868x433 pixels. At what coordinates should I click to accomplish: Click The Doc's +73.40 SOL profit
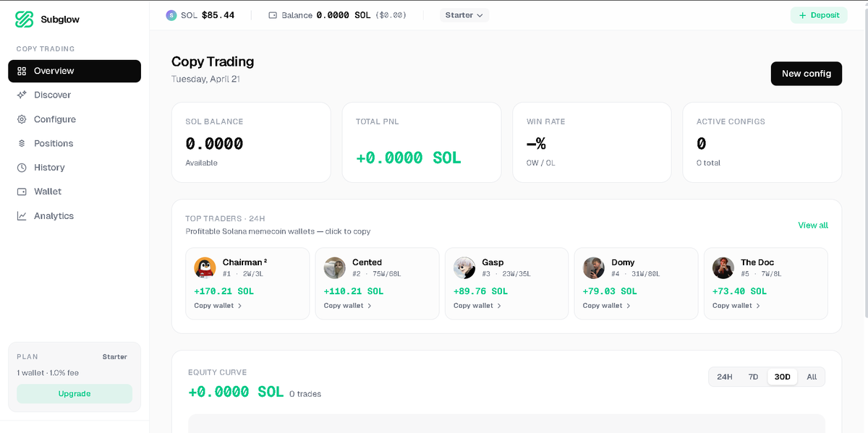(x=740, y=291)
